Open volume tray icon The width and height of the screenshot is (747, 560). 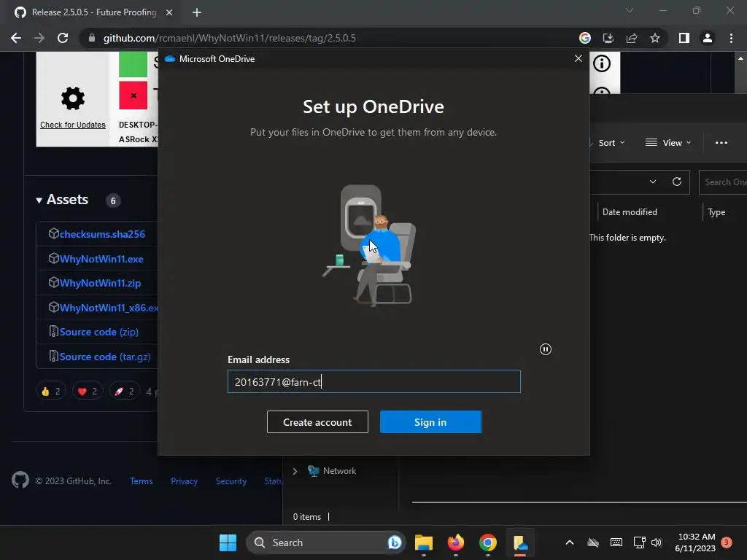(657, 542)
